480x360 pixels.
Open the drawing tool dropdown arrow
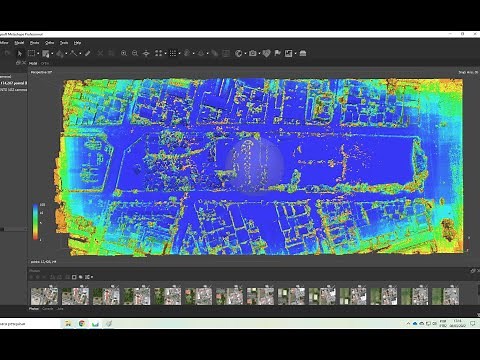click(80, 54)
